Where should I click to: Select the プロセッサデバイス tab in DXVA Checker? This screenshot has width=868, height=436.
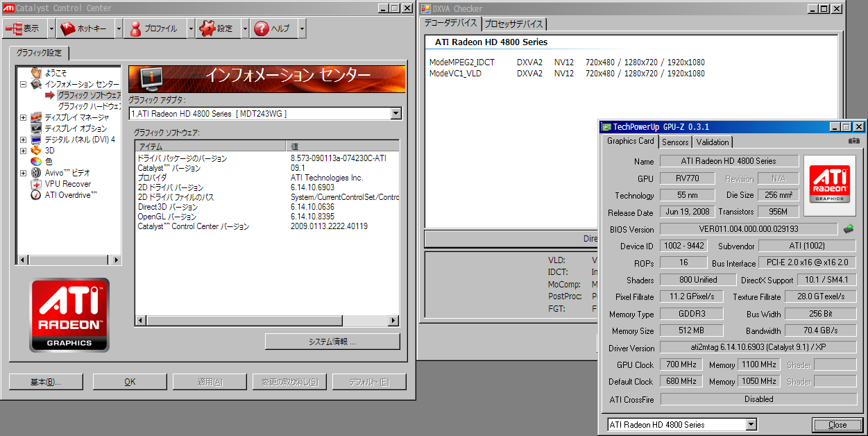click(514, 24)
